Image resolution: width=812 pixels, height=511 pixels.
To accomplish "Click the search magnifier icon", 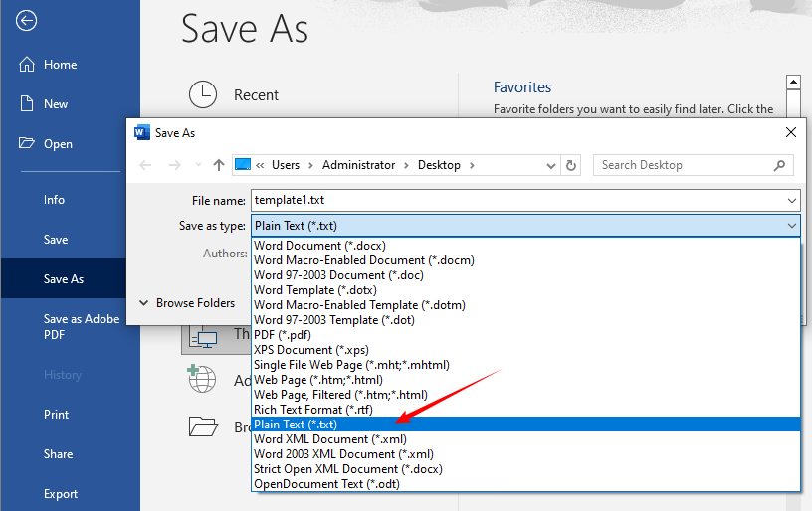I will (779, 165).
